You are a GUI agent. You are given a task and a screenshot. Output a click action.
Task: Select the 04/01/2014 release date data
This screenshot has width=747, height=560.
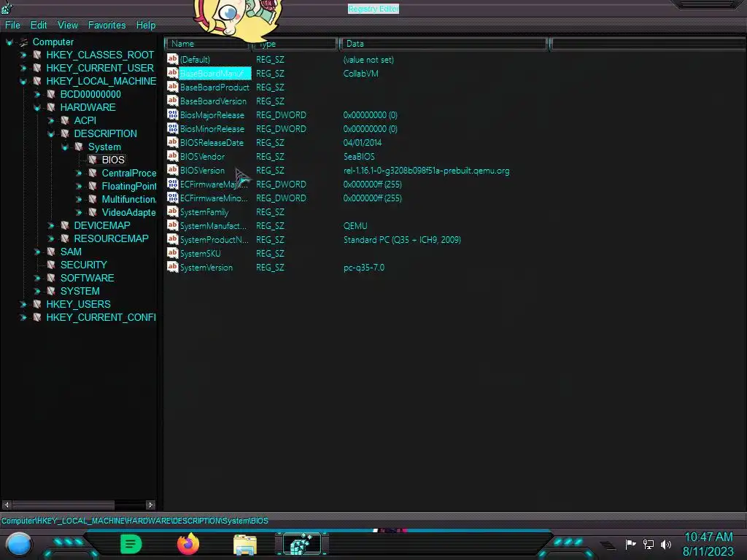click(362, 143)
